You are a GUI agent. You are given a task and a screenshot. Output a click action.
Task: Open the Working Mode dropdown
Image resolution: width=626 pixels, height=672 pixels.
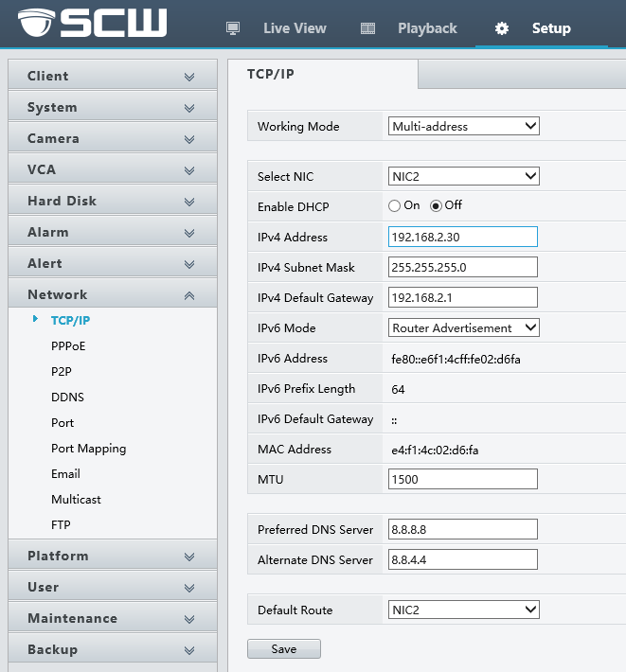click(464, 126)
